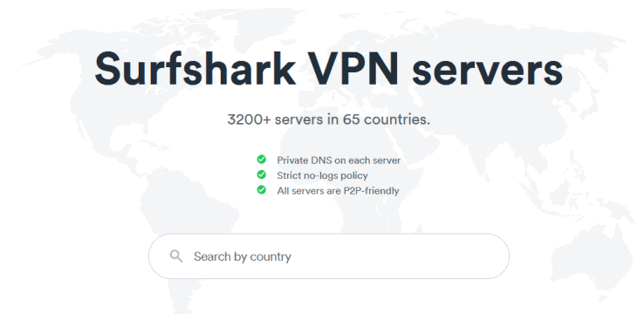Screen dimensions: 644x314
Task: Click the word 'Surfshark' in the heading
Action: [x=195, y=68]
